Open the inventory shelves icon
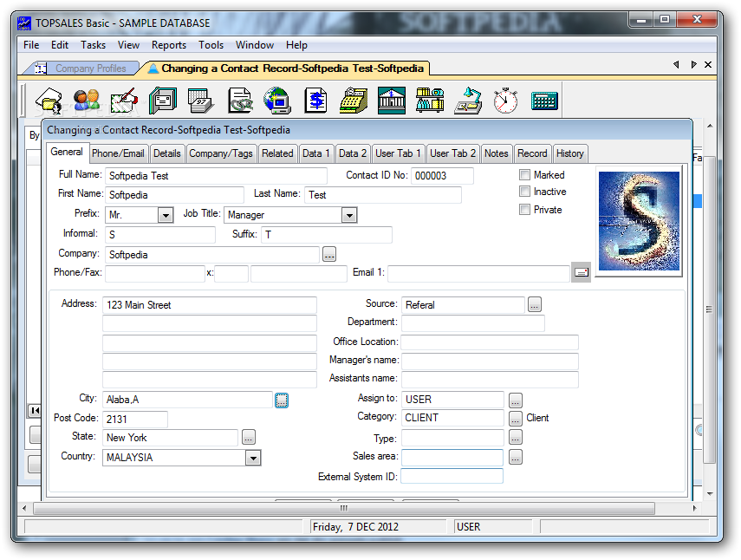The width and height of the screenshot is (741, 560). pos(430,101)
